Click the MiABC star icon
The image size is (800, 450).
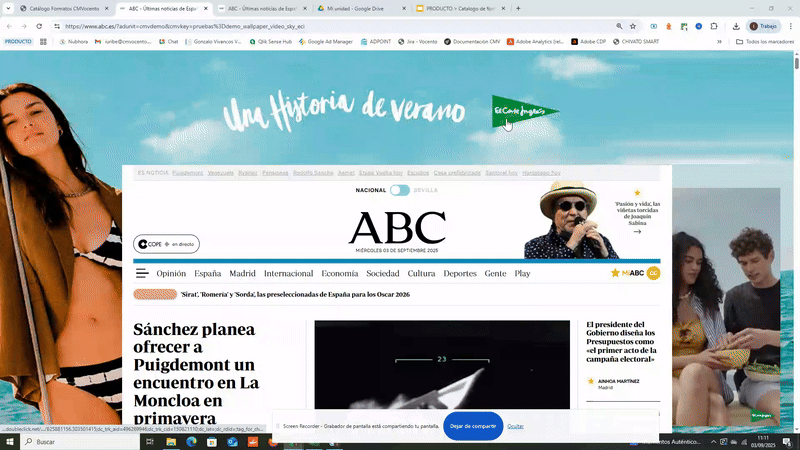point(616,273)
